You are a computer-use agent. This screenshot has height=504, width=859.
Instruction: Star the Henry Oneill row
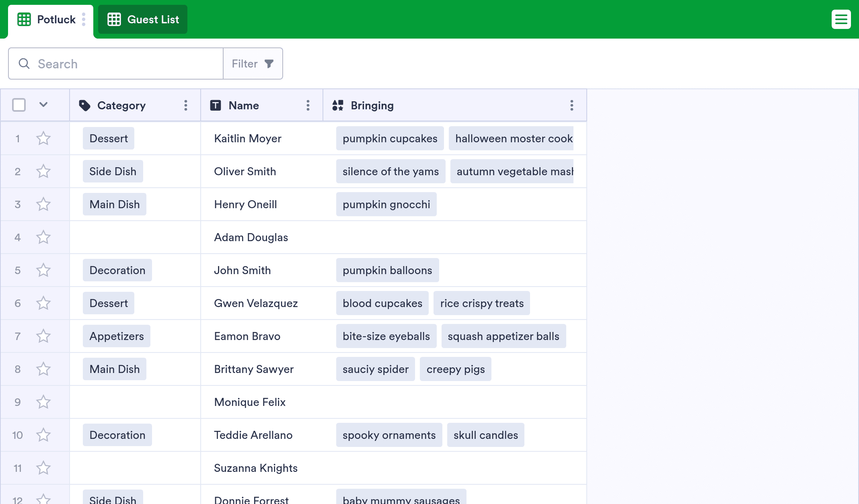tap(43, 204)
